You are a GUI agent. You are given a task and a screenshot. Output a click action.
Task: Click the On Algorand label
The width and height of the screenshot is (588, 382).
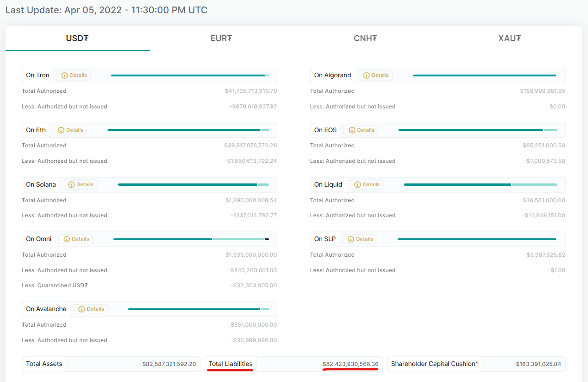(333, 75)
